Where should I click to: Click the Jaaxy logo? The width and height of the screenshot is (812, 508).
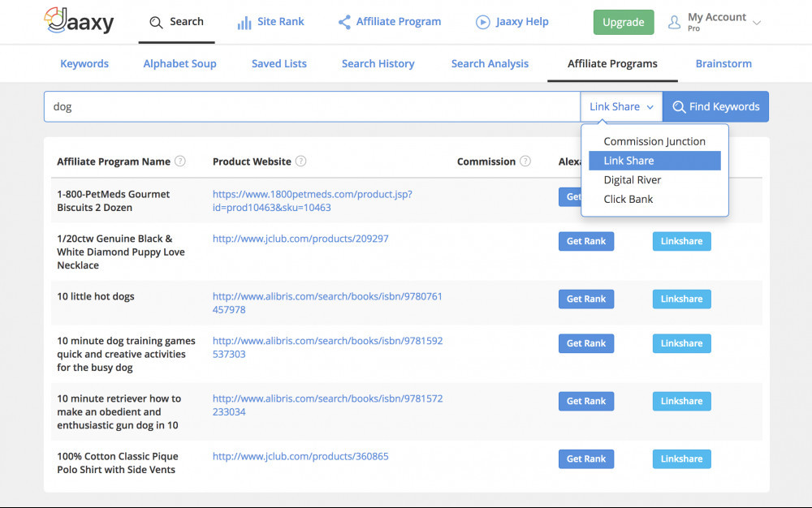(80, 20)
